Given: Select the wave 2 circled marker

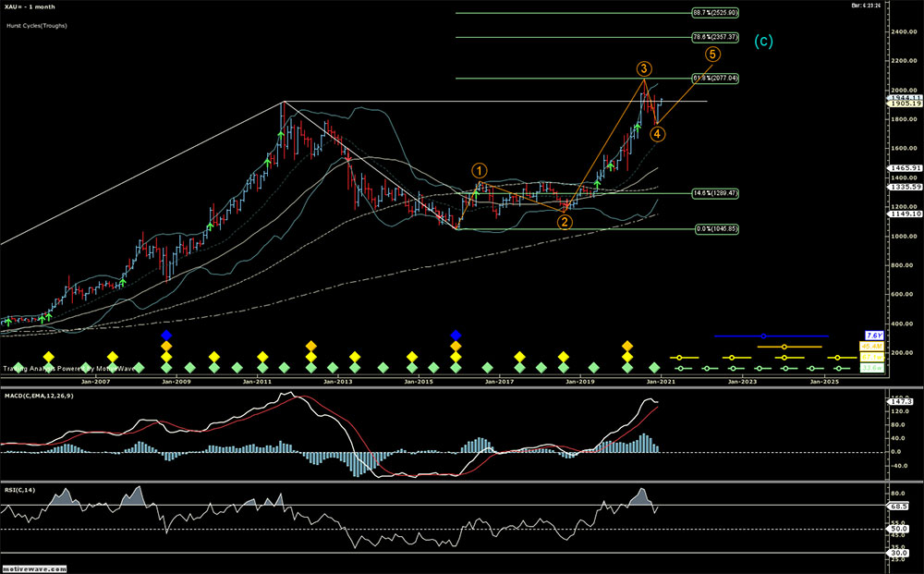Looking at the screenshot, I should [x=565, y=221].
